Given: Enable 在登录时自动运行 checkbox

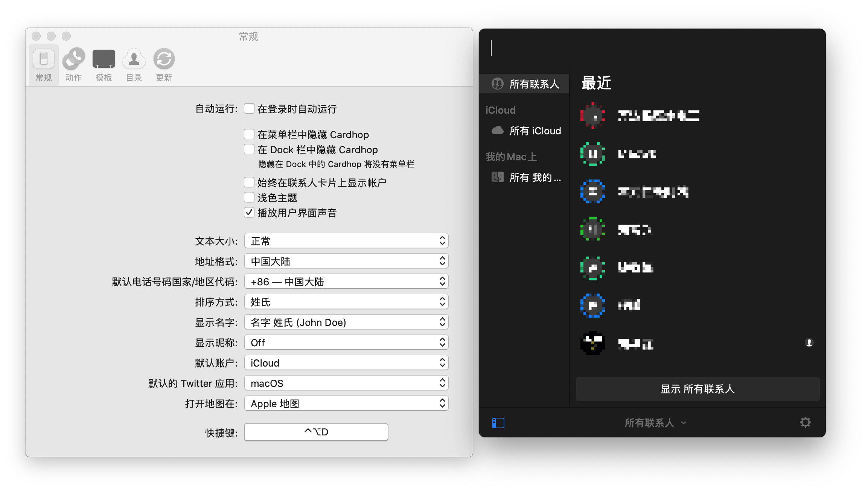Looking at the screenshot, I should (249, 109).
